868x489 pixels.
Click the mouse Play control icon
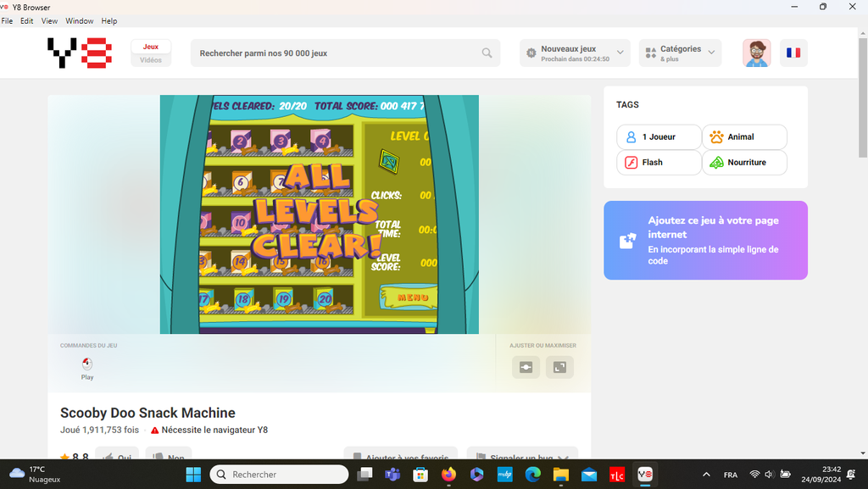87,364
